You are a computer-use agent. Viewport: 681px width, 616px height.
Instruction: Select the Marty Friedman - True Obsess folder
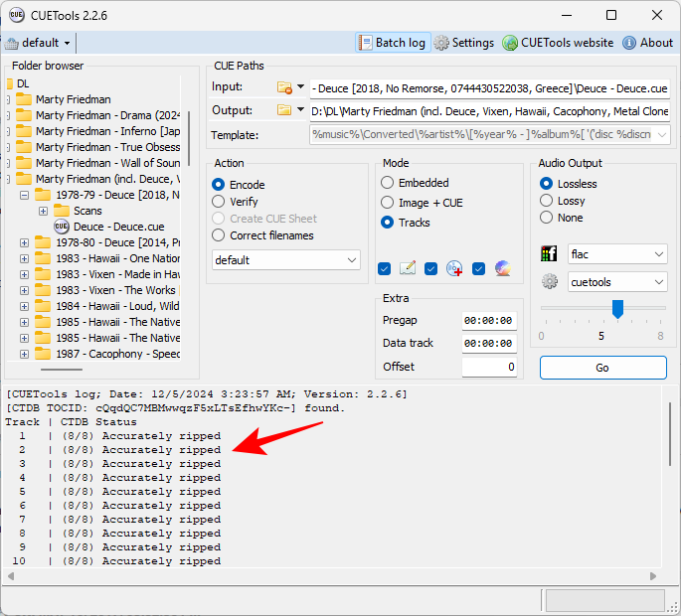click(x=107, y=147)
